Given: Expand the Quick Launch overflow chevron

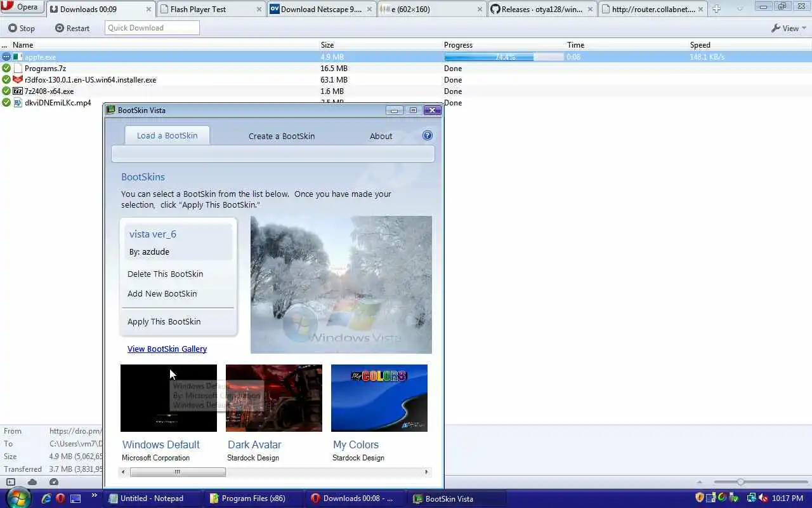Looking at the screenshot, I should point(95,495).
